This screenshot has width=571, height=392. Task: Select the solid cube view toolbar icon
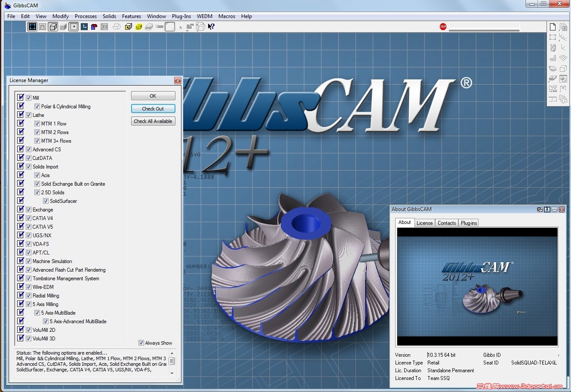click(x=53, y=27)
